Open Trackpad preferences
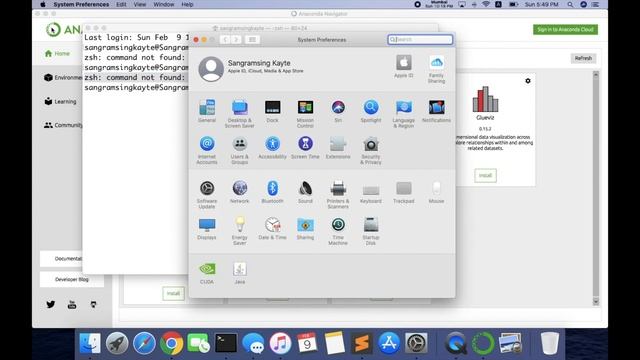Screen dimensions: 640x360 tap(404, 192)
